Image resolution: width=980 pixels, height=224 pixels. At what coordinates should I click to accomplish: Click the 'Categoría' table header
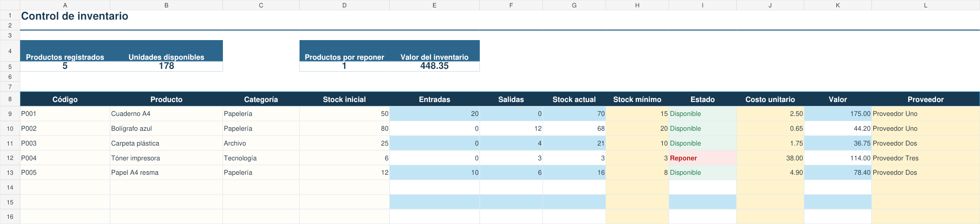261,99
